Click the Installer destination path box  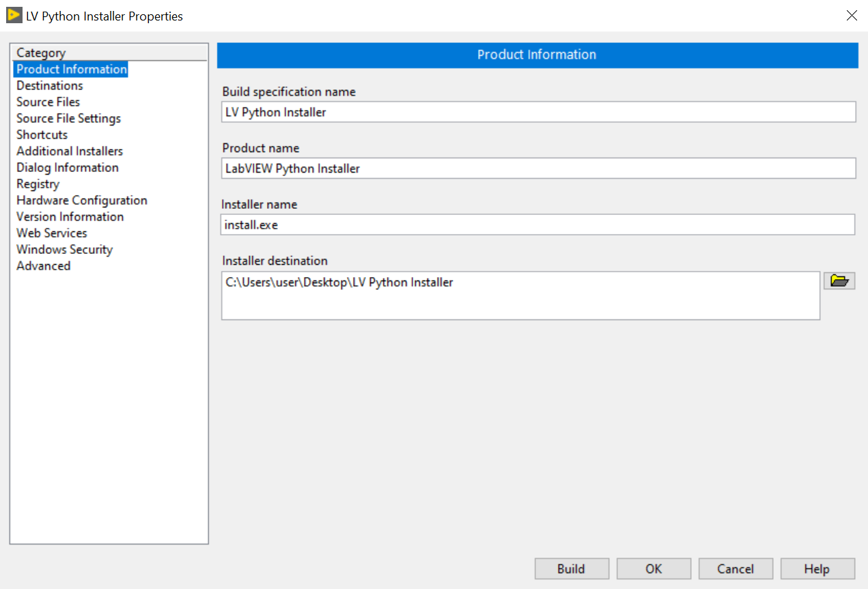click(x=520, y=296)
